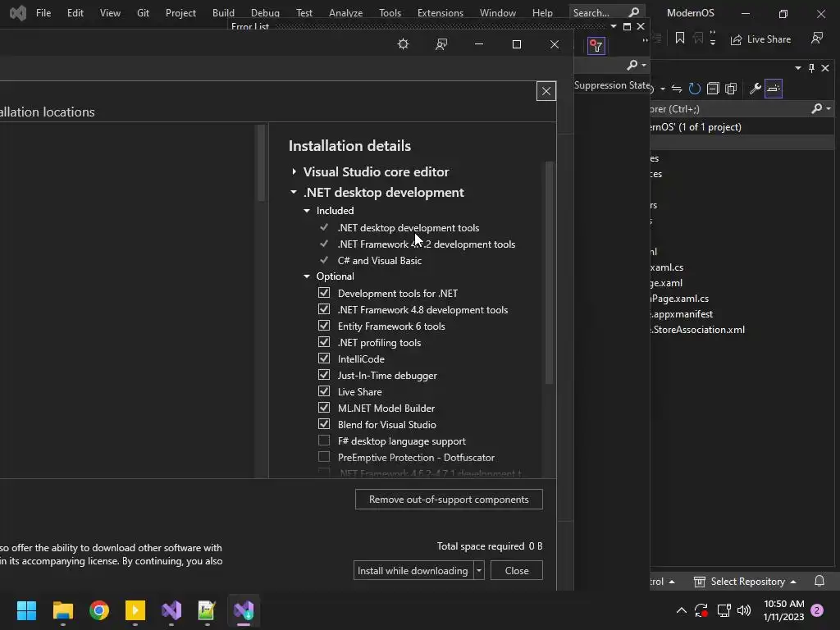Check F# desktop language support
840x630 pixels.
(x=323, y=441)
